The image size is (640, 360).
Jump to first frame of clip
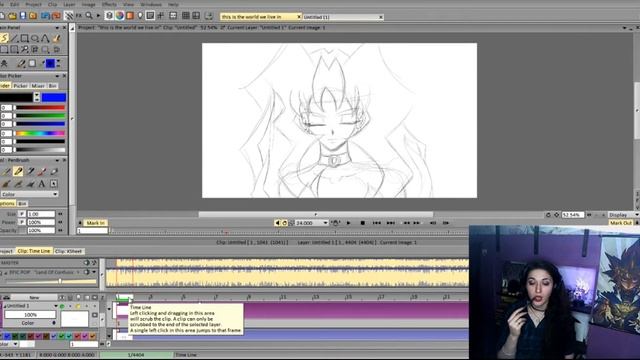coord(377,223)
